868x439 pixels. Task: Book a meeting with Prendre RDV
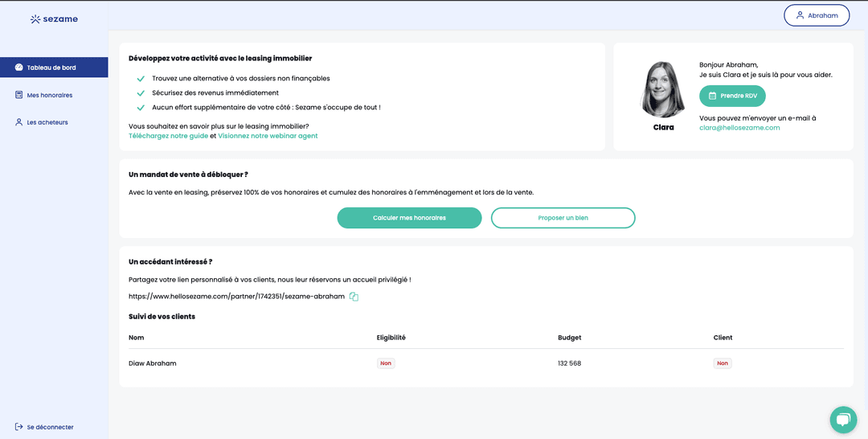click(732, 96)
